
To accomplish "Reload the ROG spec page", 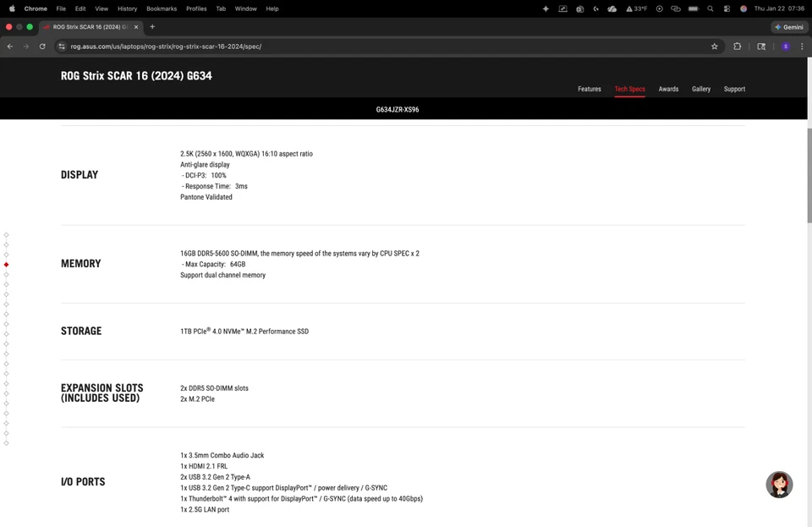I will click(x=42, y=47).
